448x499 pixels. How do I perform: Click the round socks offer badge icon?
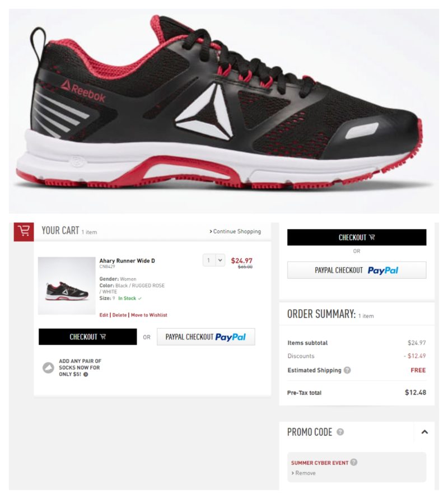pyautogui.click(x=48, y=367)
